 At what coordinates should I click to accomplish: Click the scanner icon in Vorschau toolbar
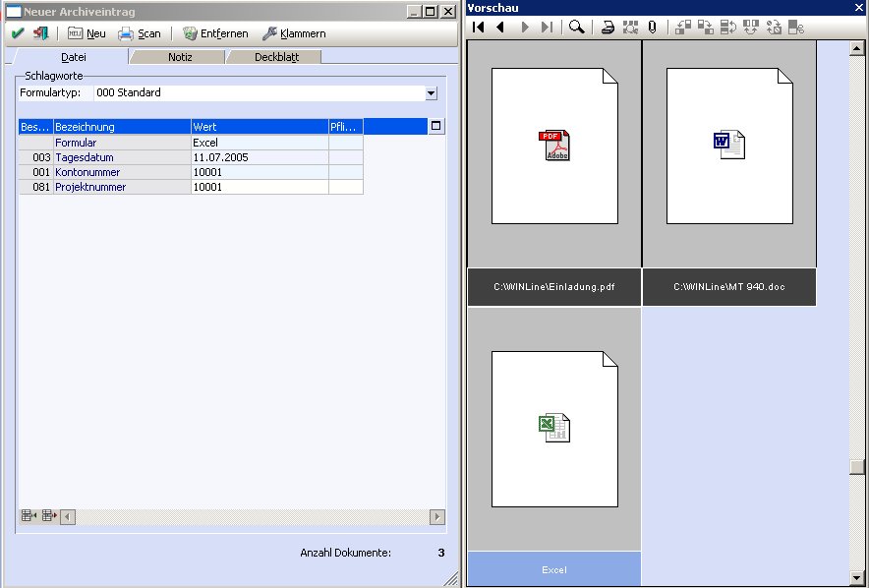coord(608,27)
